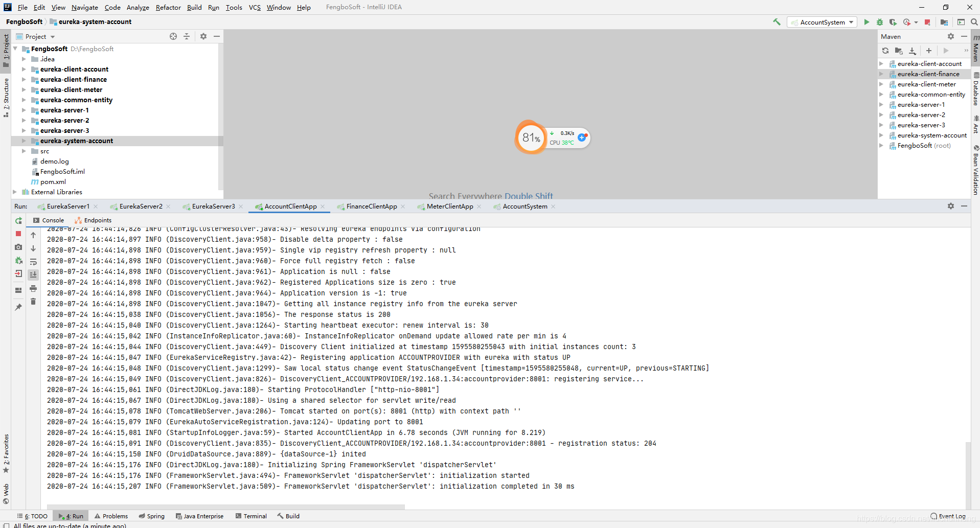This screenshot has height=528, width=980.
Task: Run AccountSystem with green play icon
Action: 867,22
